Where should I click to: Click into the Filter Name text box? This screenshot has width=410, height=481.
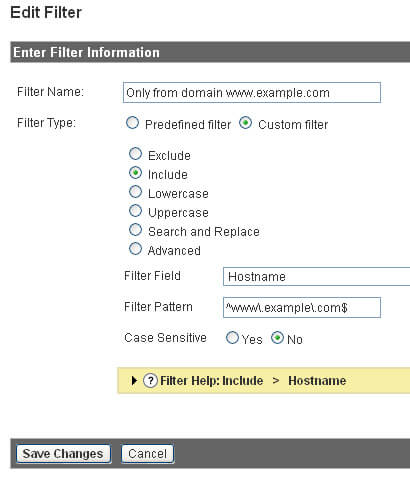click(x=252, y=92)
